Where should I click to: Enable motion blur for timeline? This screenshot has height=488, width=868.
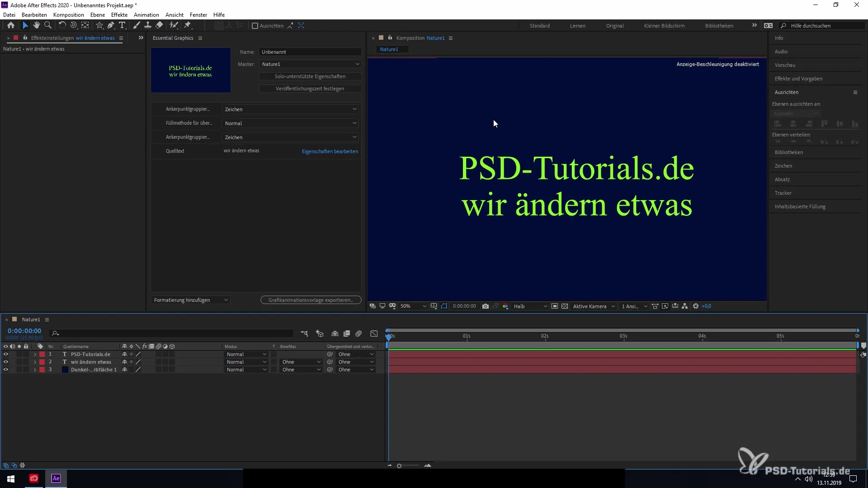(x=359, y=333)
